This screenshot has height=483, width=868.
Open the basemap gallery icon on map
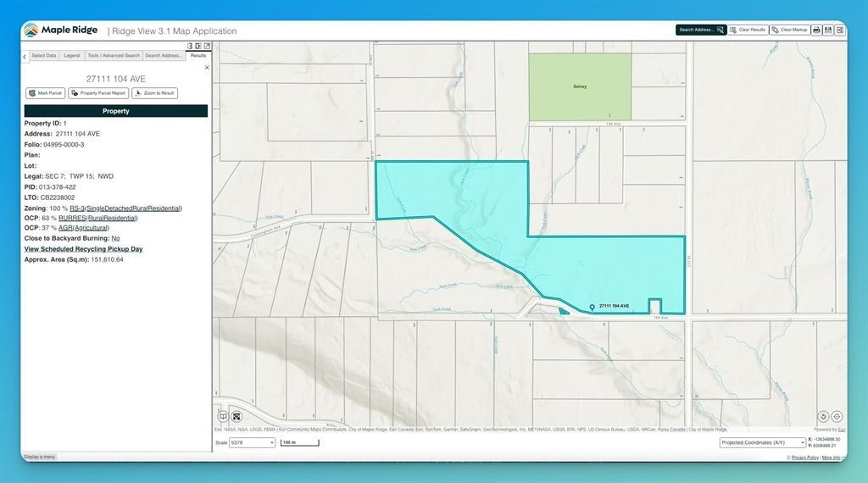pyautogui.click(x=236, y=416)
